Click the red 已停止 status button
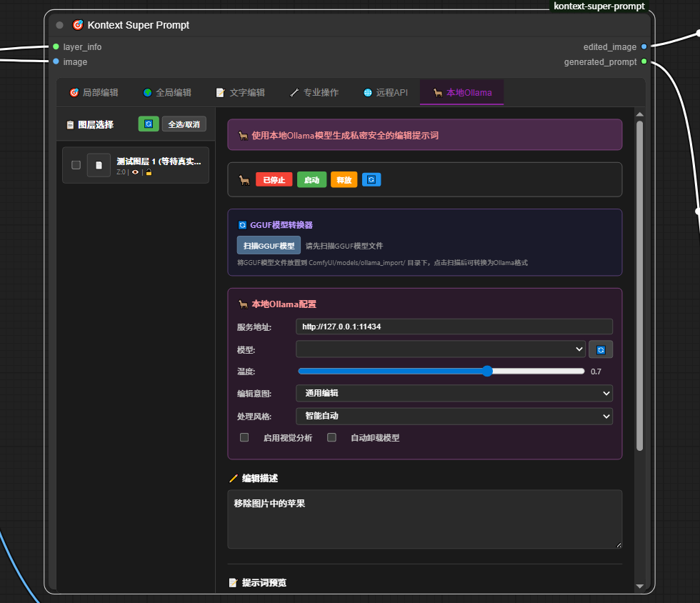Screen dimensions: 700x603 click(x=274, y=179)
